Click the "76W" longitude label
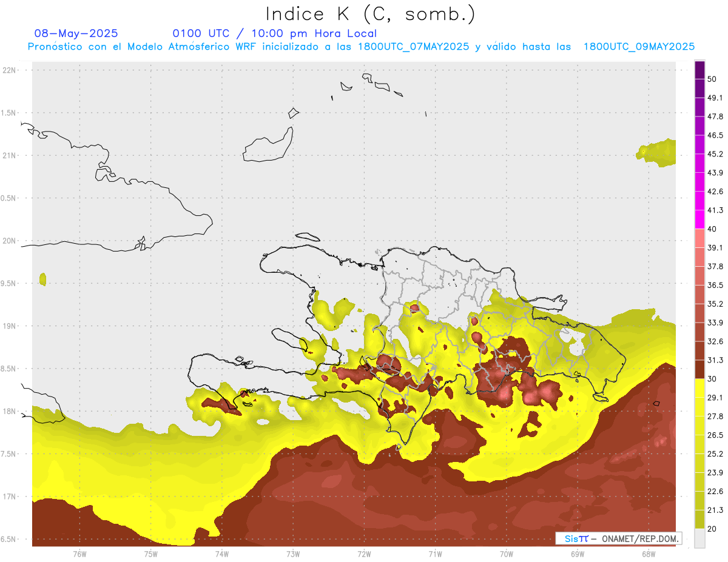This screenshot has width=728, height=562. pyautogui.click(x=79, y=554)
